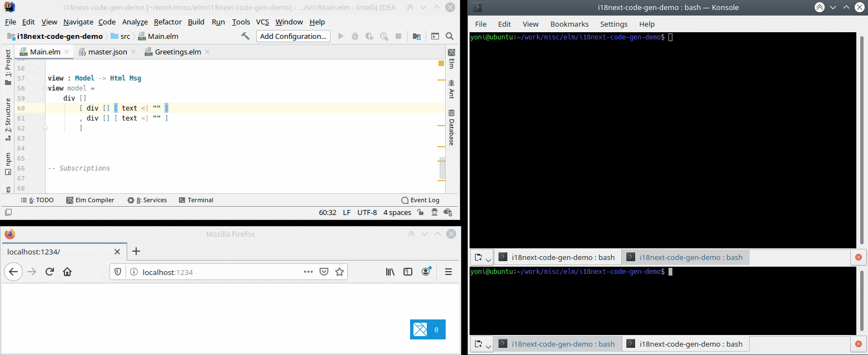
Task: Click the Firefox forward arrow
Action: 32,272
